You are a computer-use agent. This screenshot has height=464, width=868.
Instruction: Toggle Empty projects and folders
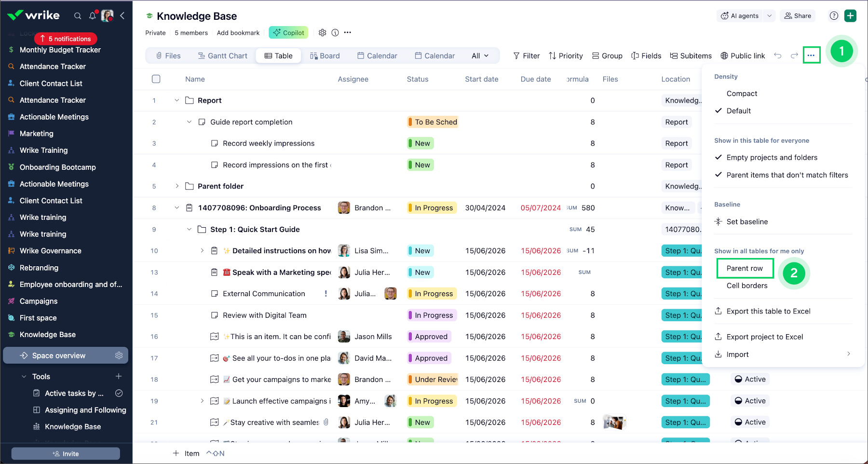(x=772, y=158)
